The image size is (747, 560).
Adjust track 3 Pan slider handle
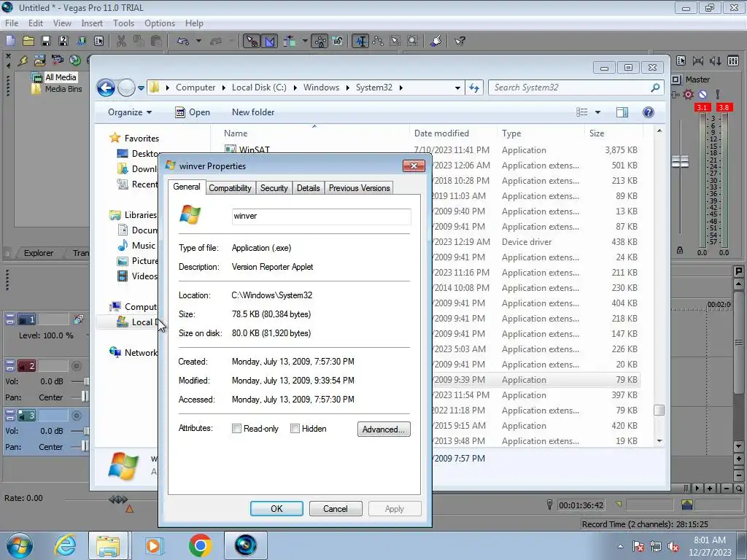[85, 446]
